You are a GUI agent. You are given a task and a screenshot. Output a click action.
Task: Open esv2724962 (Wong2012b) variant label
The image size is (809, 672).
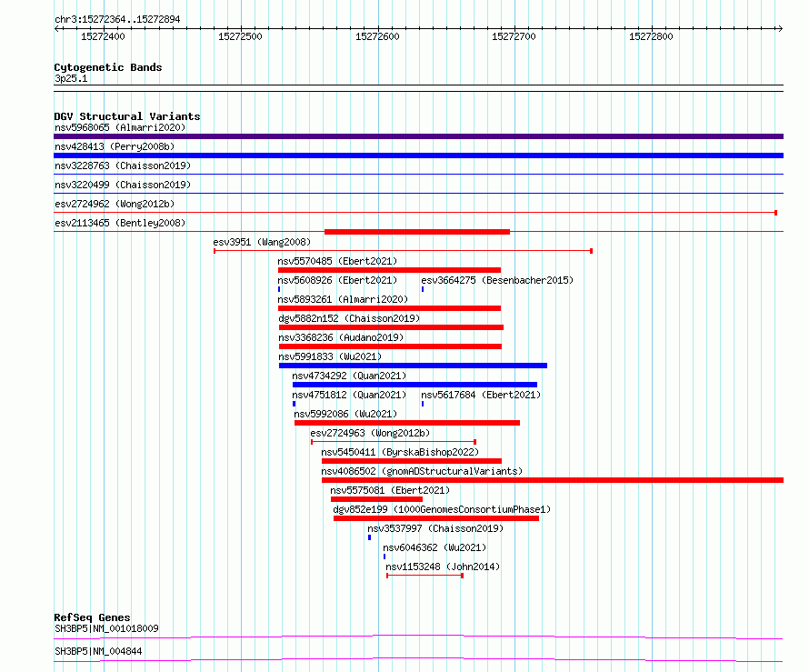(x=115, y=204)
